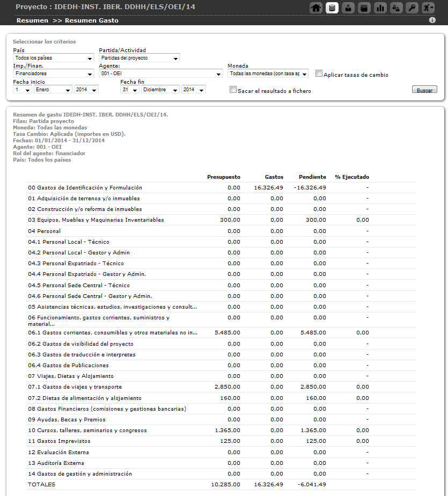
Task: Select row 04.5 Personal Sede Central - Técnico
Action: pyautogui.click(x=221, y=285)
